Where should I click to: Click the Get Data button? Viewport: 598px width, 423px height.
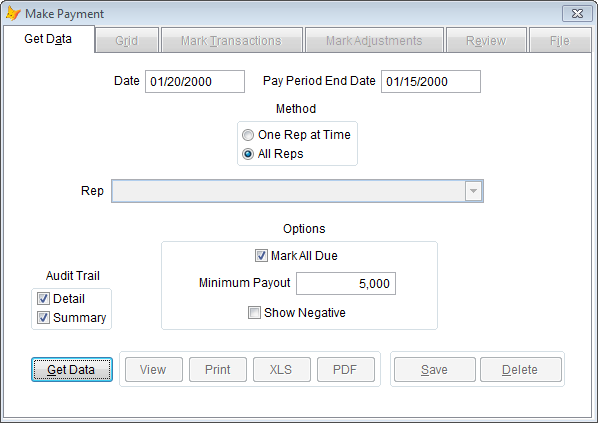[x=72, y=370]
